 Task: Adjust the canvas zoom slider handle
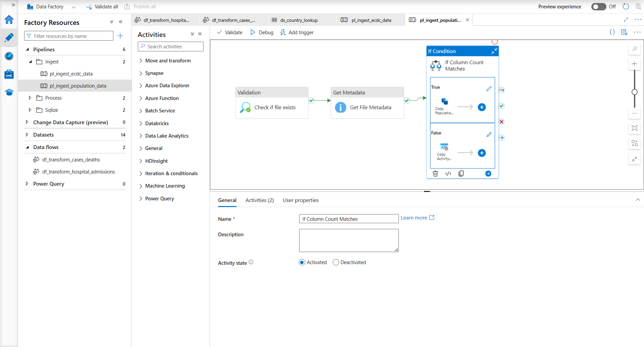[x=634, y=92]
